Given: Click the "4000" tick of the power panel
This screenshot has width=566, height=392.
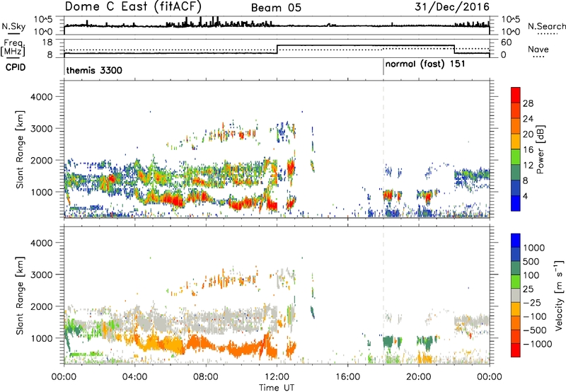Looking at the screenshot, I should click(42, 97).
